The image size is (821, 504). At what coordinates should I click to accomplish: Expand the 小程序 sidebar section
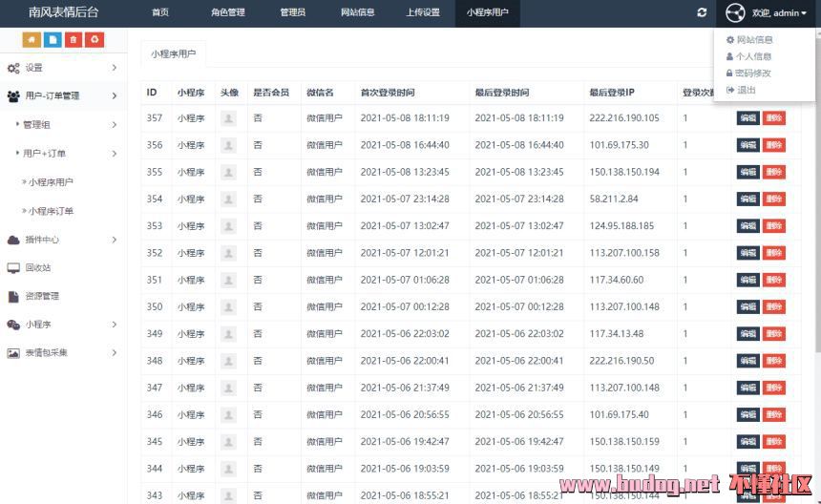click(x=115, y=325)
